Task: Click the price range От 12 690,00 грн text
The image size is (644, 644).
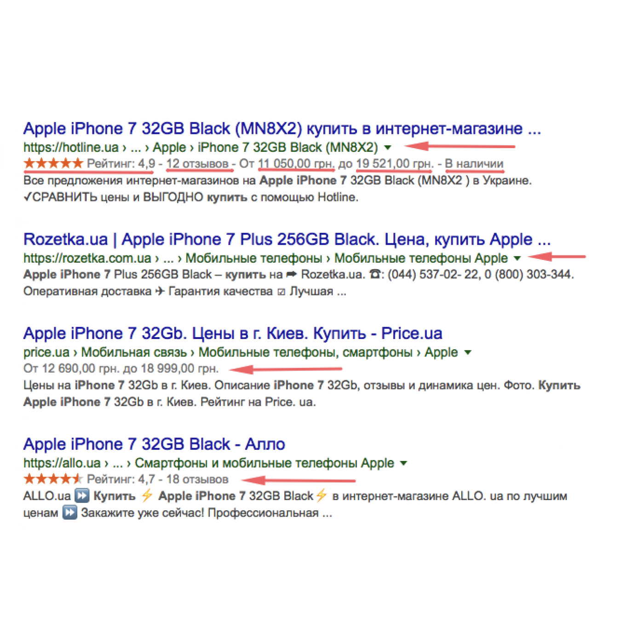Action: pyautogui.click(x=121, y=369)
